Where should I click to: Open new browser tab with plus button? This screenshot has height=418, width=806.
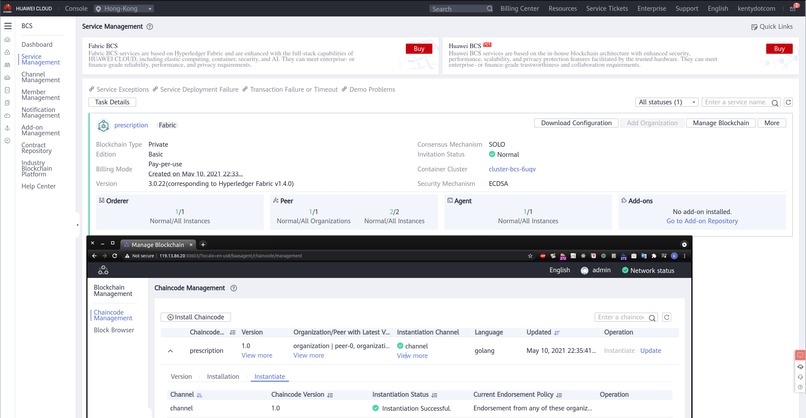pos(203,245)
